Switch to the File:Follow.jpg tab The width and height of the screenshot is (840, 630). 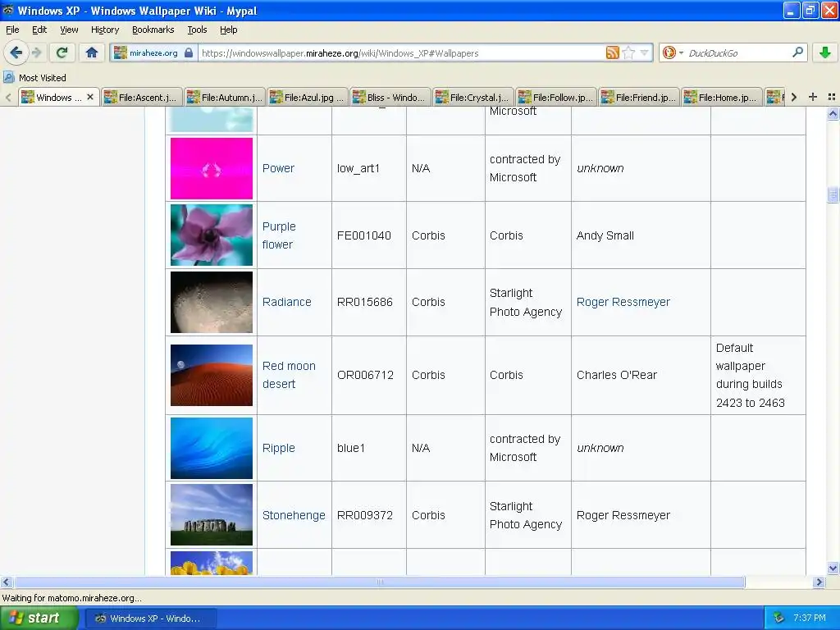point(556,97)
